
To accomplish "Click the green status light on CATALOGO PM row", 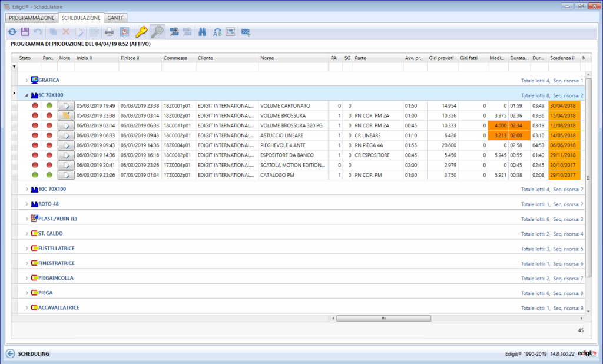I will click(35, 174).
